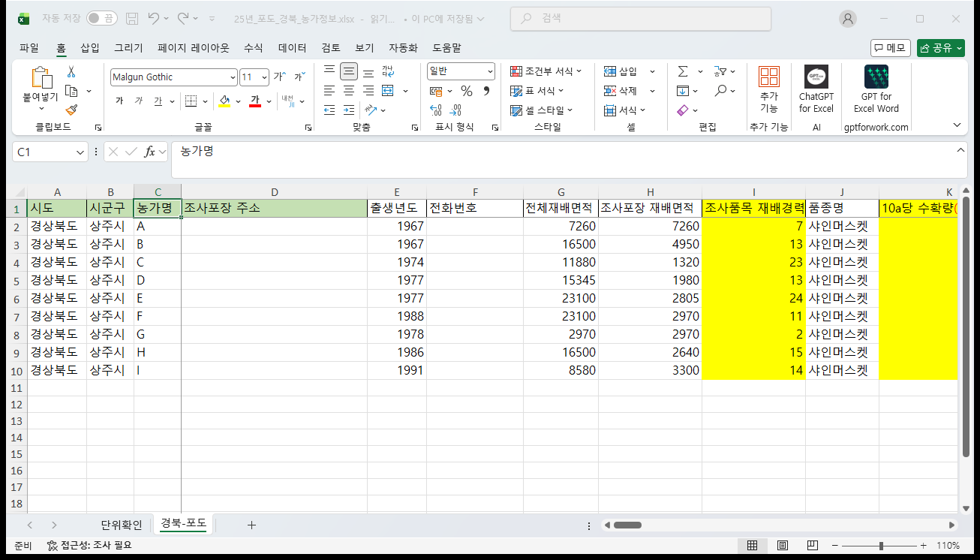The height and width of the screenshot is (560, 980).
Task: Click the Increase Indent icon
Action: (349, 110)
